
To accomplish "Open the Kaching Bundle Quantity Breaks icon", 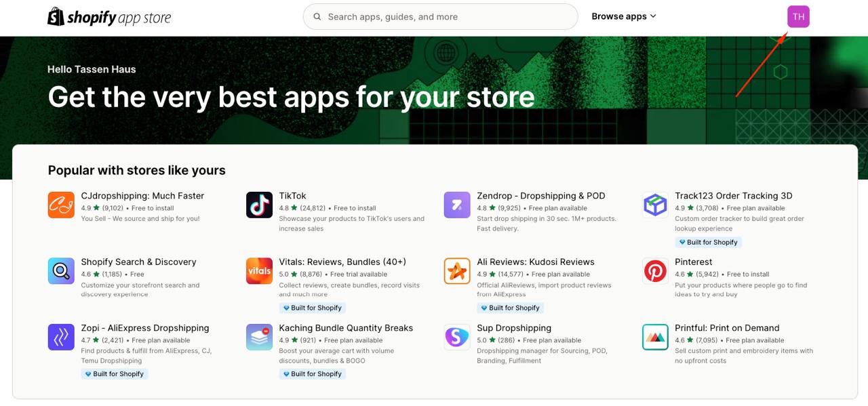I will pos(259,336).
